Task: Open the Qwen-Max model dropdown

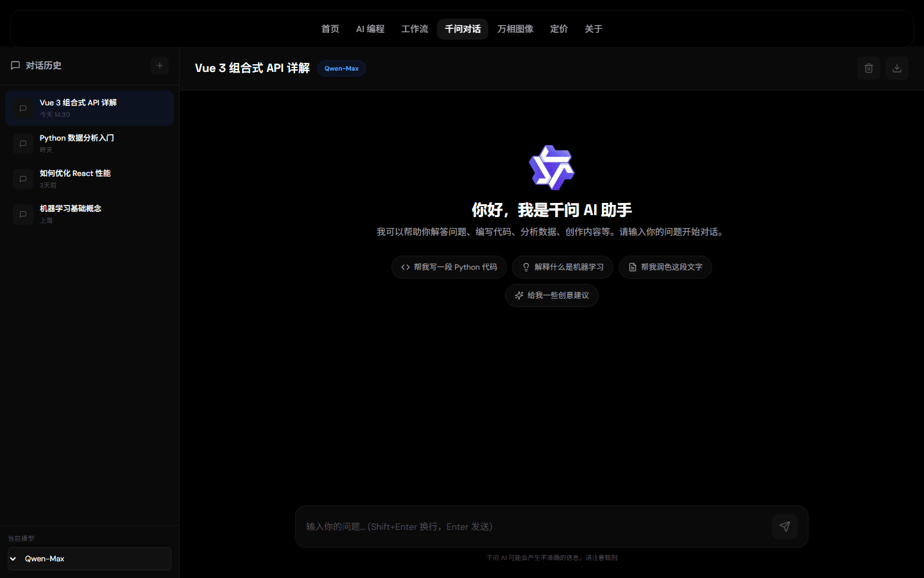Action: click(89, 559)
